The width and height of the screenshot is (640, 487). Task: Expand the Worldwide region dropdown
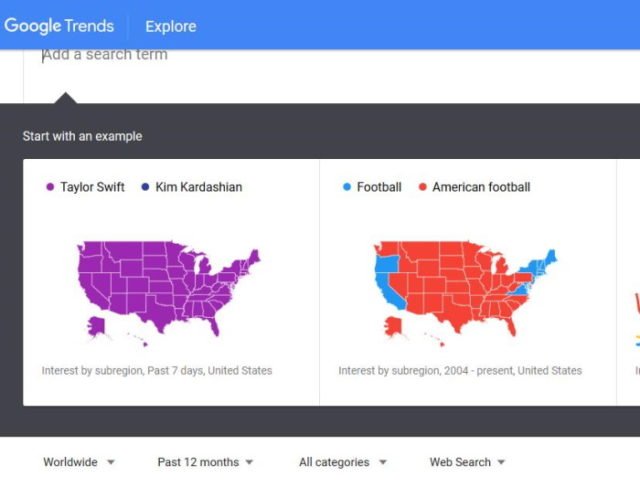[79, 462]
